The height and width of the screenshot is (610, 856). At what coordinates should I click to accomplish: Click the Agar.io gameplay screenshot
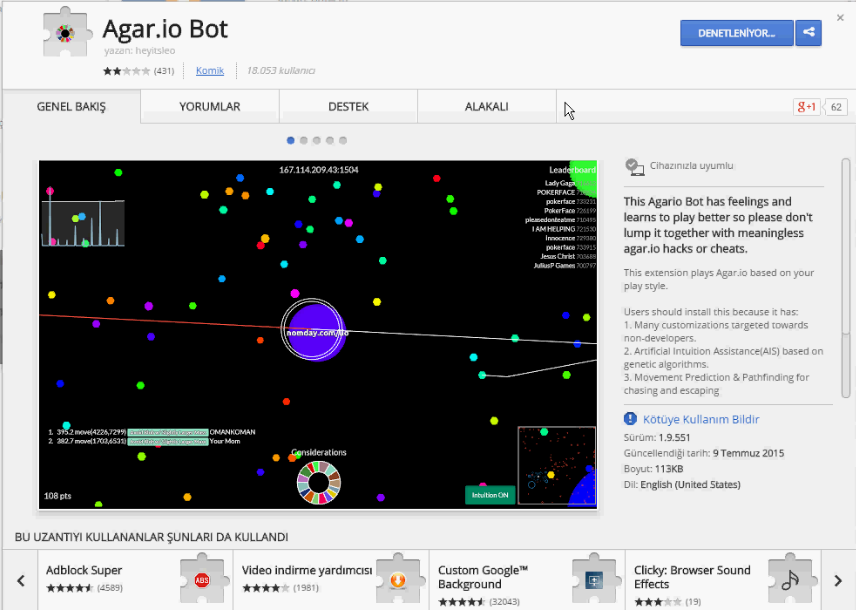(x=318, y=334)
